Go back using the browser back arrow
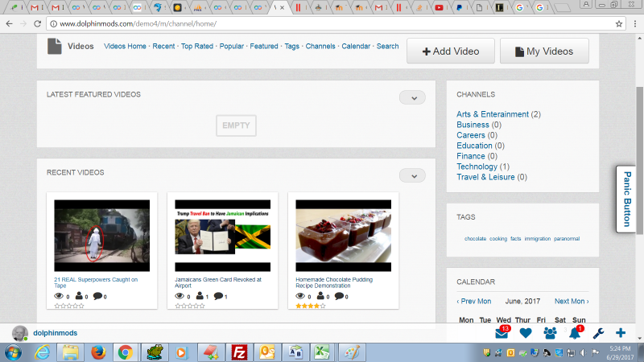Screen dimensions: 644x362 pyautogui.click(x=9, y=24)
